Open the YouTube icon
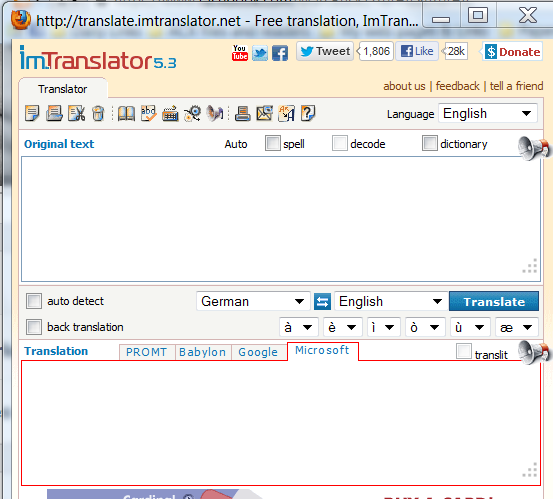 240,53
